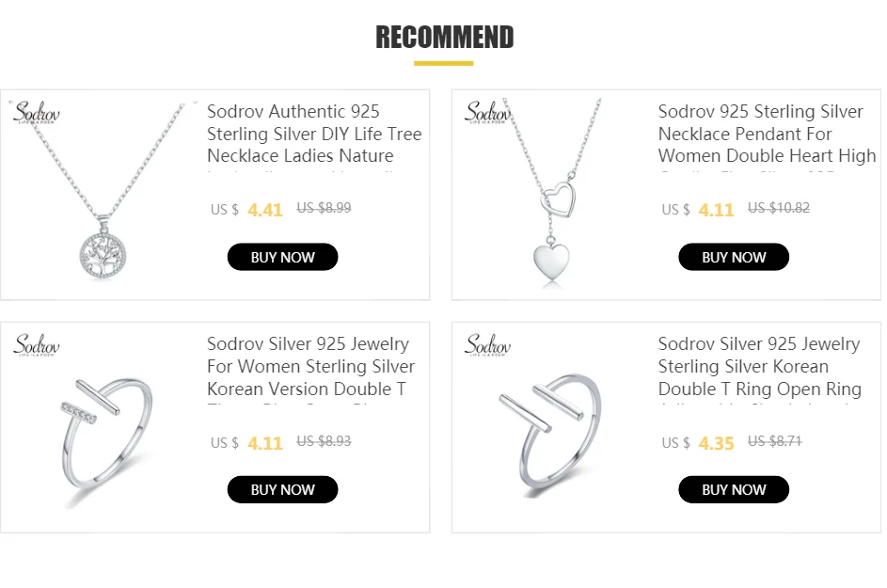The width and height of the screenshot is (887, 588).
Task: Click the crossed-out US $10.82 original price
Action: point(778,208)
